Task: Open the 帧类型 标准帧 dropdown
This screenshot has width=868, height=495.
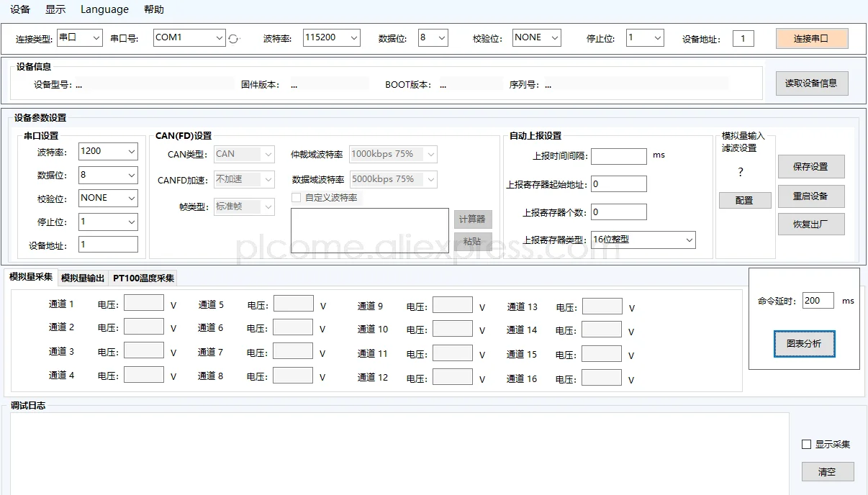Action: click(x=244, y=206)
